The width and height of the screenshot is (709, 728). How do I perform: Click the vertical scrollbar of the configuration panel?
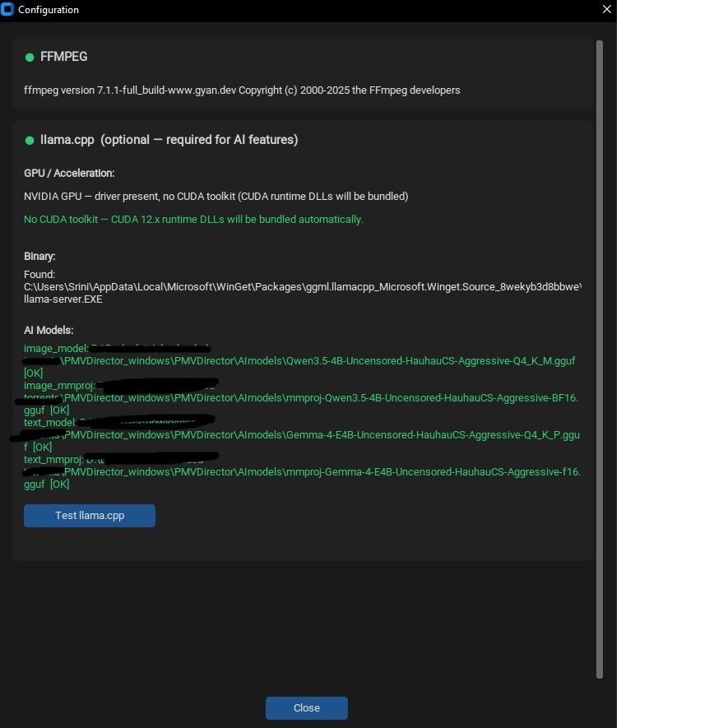coord(599,359)
